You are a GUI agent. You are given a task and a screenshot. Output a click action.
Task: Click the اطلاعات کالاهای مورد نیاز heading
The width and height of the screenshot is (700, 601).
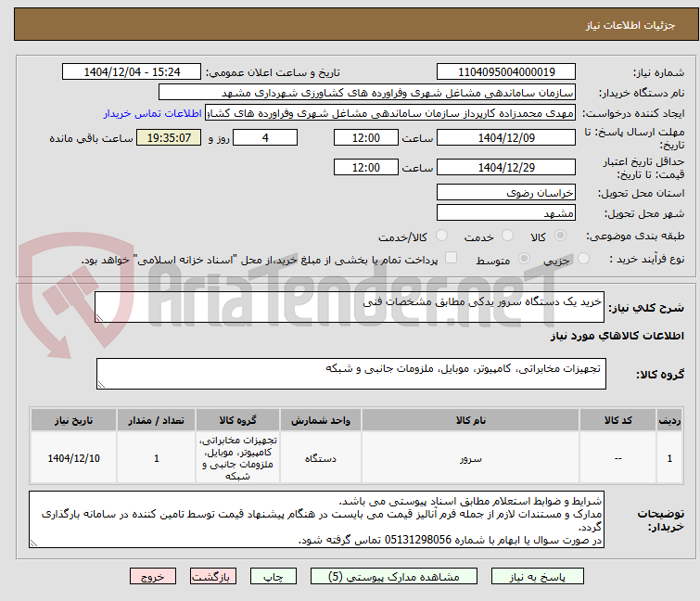617,336
